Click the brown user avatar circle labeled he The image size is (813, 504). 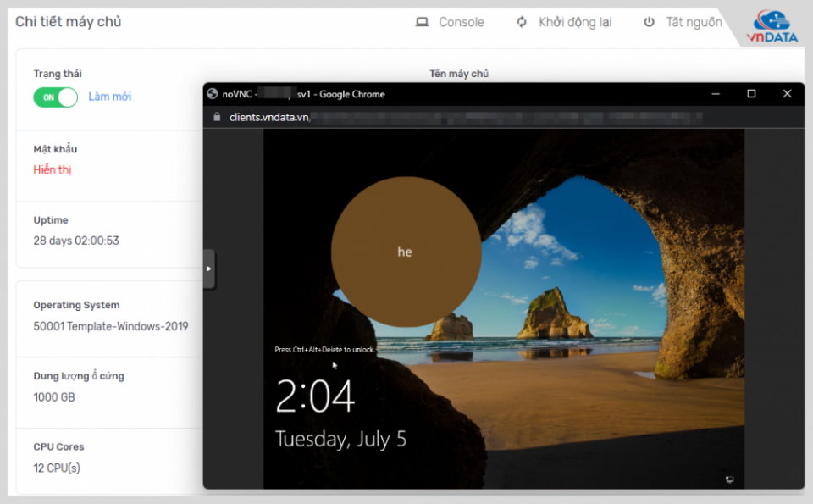pyautogui.click(x=406, y=252)
